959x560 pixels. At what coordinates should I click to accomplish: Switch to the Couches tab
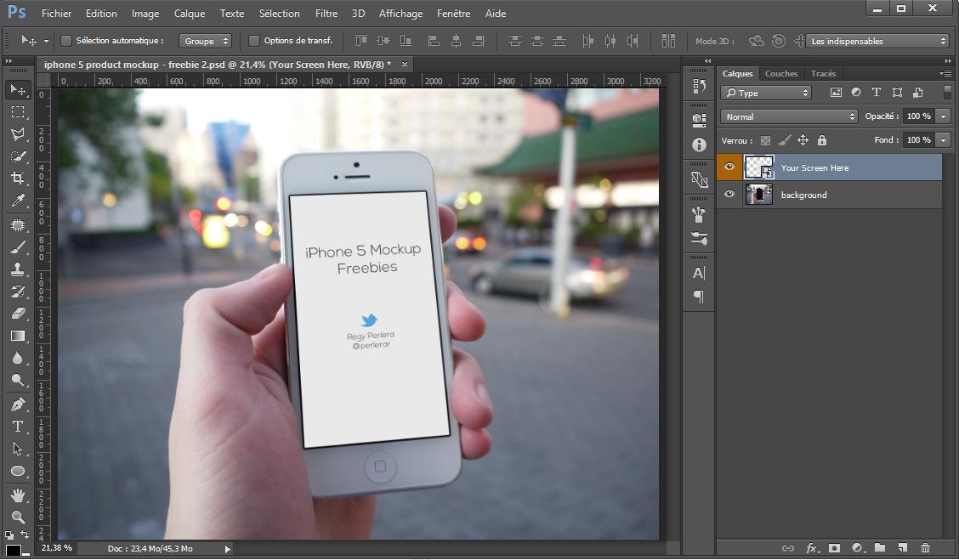(x=781, y=73)
